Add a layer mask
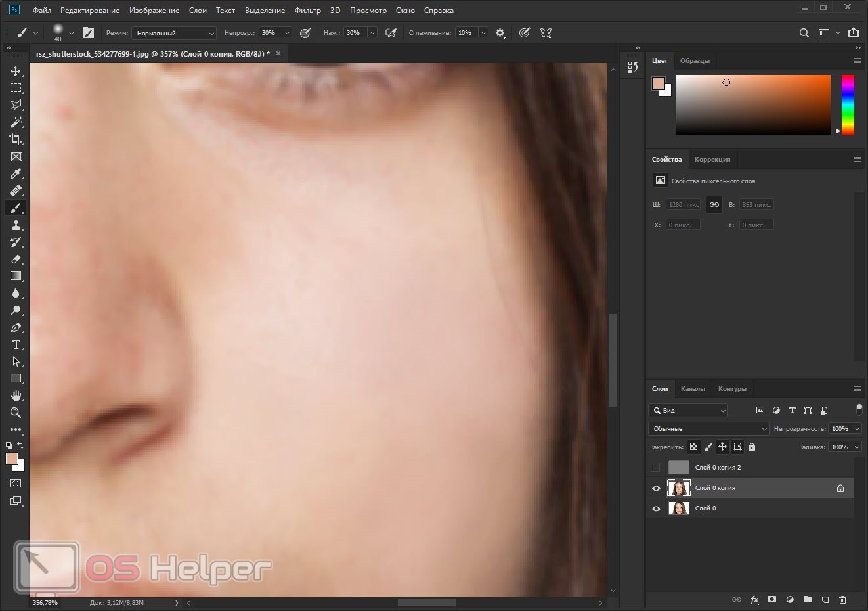The height and width of the screenshot is (611, 868). click(x=772, y=600)
